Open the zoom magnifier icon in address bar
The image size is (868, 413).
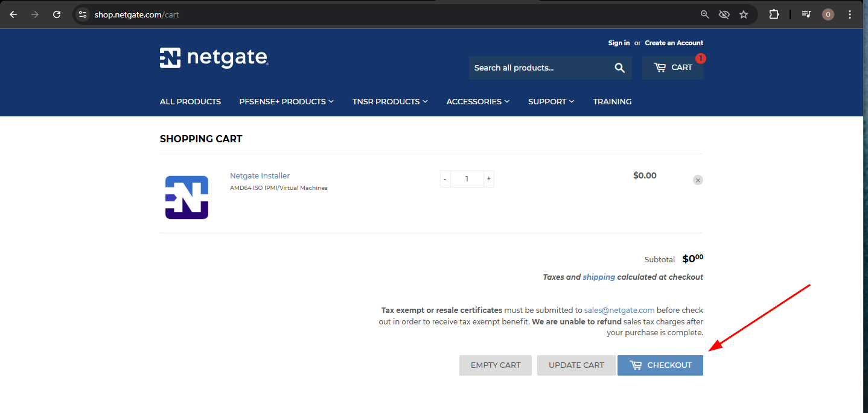(704, 14)
